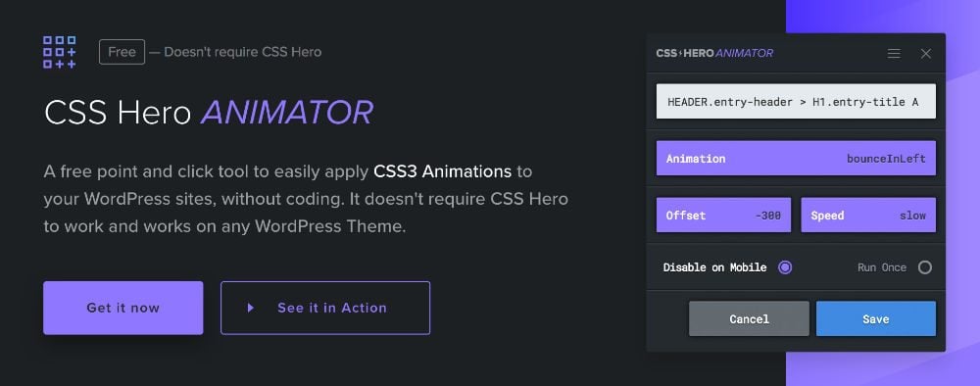Click the highlighted CSS3 Animations text
Image resolution: width=980 pixels, height=386 pixels.
[x=443, y=171]
